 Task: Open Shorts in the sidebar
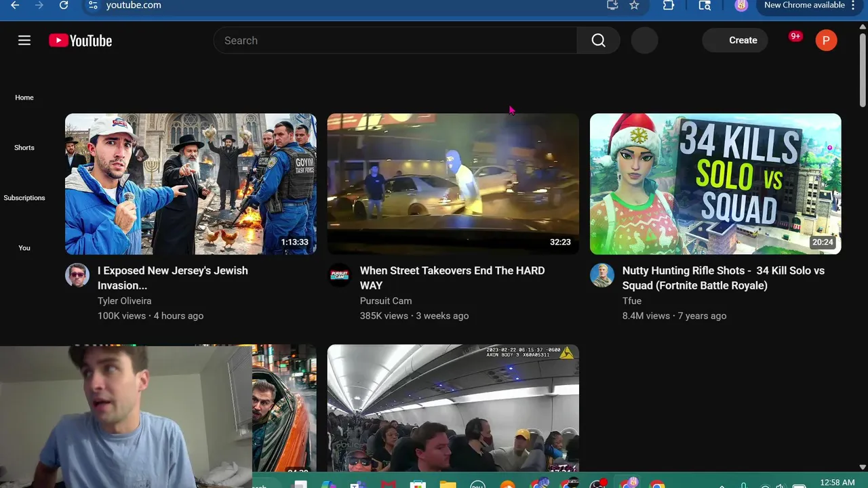tap(24, 148)
